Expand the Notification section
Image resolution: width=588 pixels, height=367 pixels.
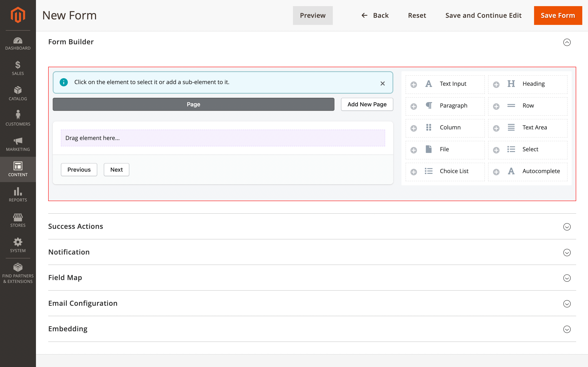(567, 252)
